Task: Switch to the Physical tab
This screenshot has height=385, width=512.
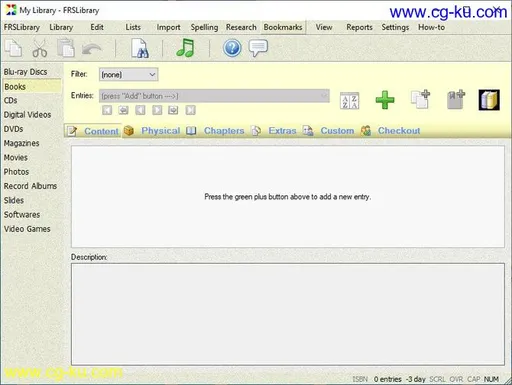Action: click(152, 131)
